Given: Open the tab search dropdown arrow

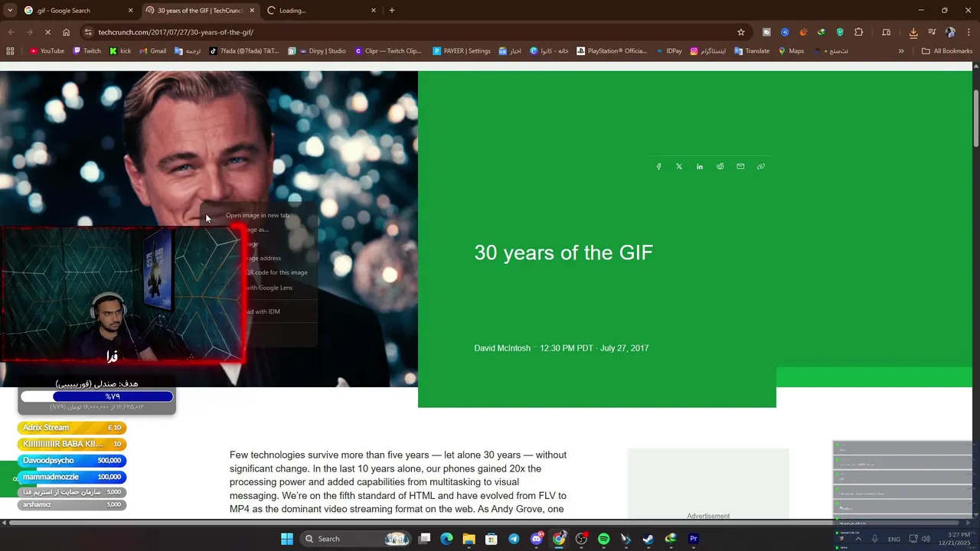Looking at the screenshot, I should pyautogui.click(x=10, y=11).
